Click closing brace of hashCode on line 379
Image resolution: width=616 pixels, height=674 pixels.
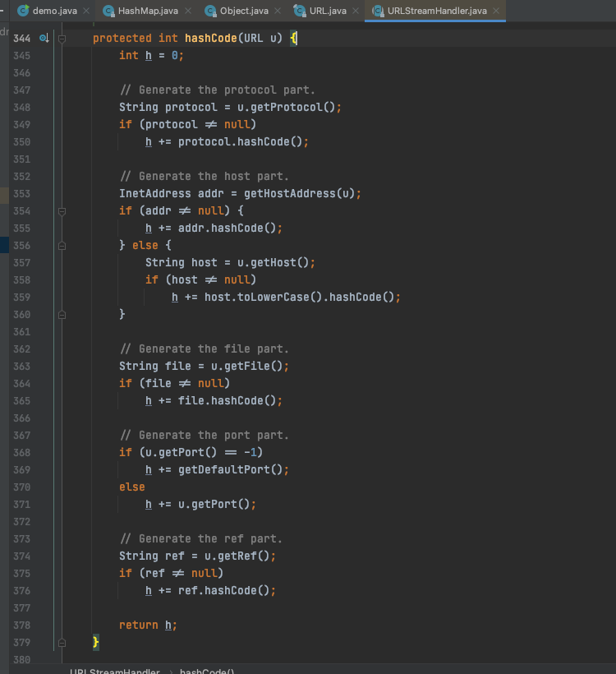coord(95,642)
